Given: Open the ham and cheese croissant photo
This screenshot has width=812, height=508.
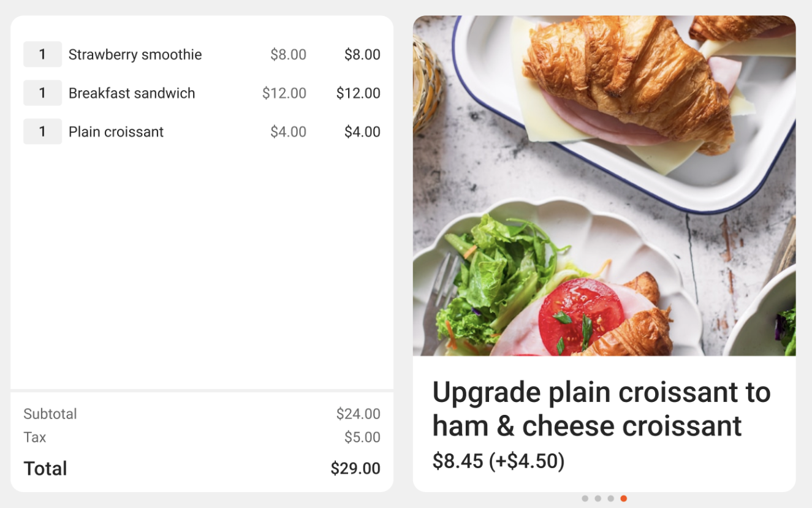Looking at the screenshot, I should coord(604,185).
